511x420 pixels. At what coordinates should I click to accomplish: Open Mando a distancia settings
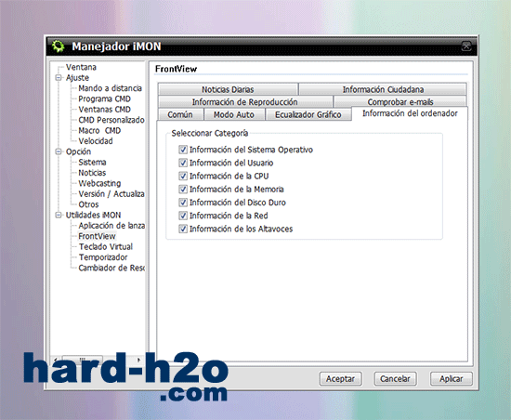111,88
